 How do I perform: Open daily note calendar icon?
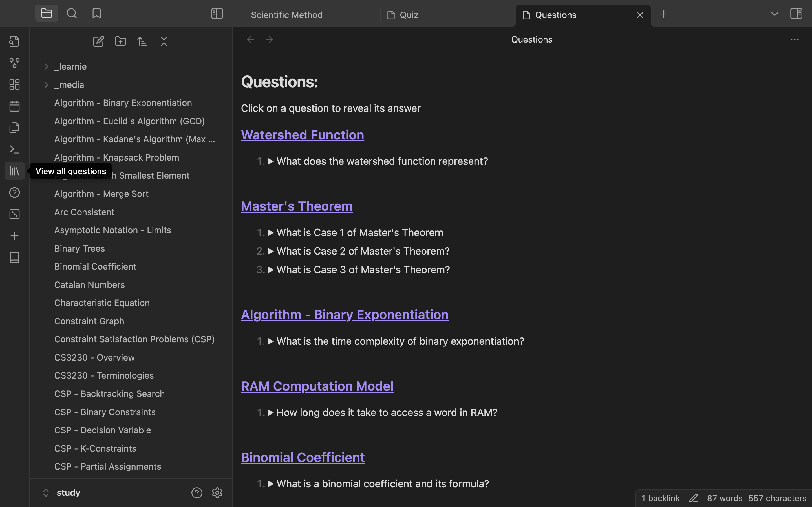tap(14, 106)
